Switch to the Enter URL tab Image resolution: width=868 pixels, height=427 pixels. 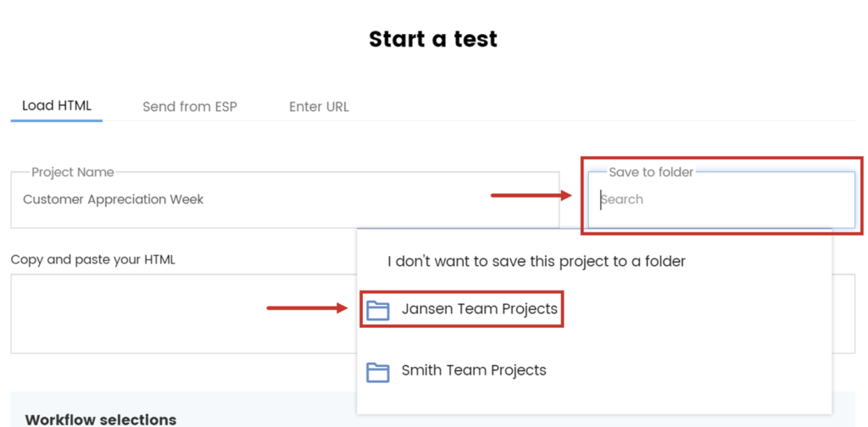coord(319,107)
